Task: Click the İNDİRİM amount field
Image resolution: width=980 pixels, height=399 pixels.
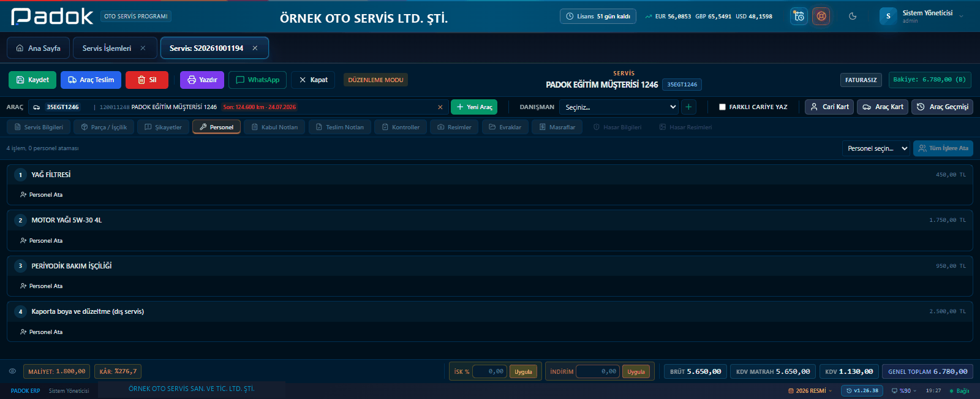Action: click(x=598, y=371)
